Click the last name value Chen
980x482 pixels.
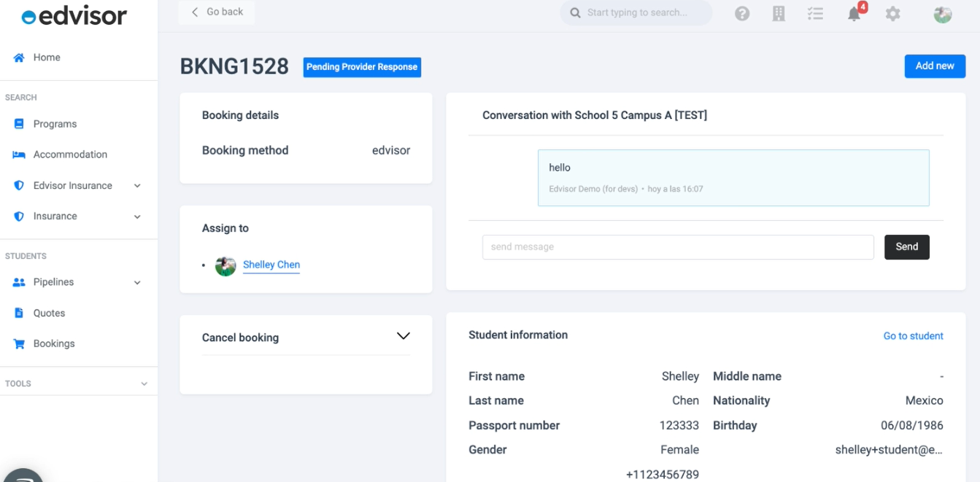[x=686, y=400]
